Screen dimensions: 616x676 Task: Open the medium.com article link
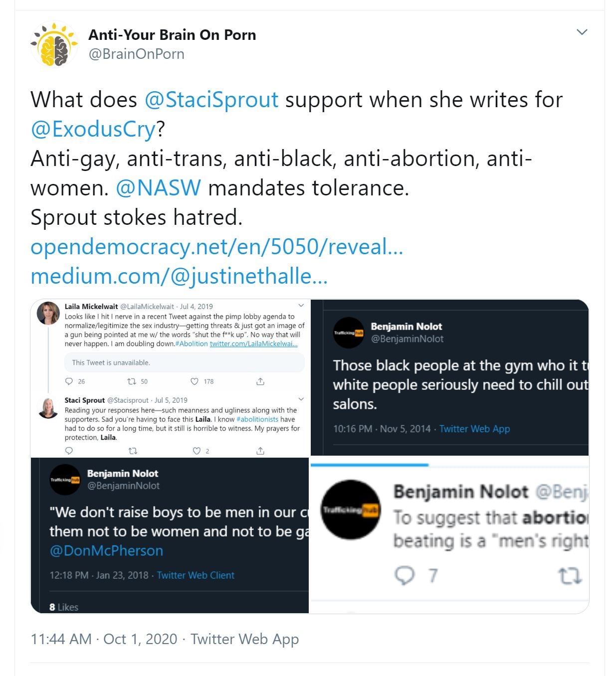pos(179,276)
